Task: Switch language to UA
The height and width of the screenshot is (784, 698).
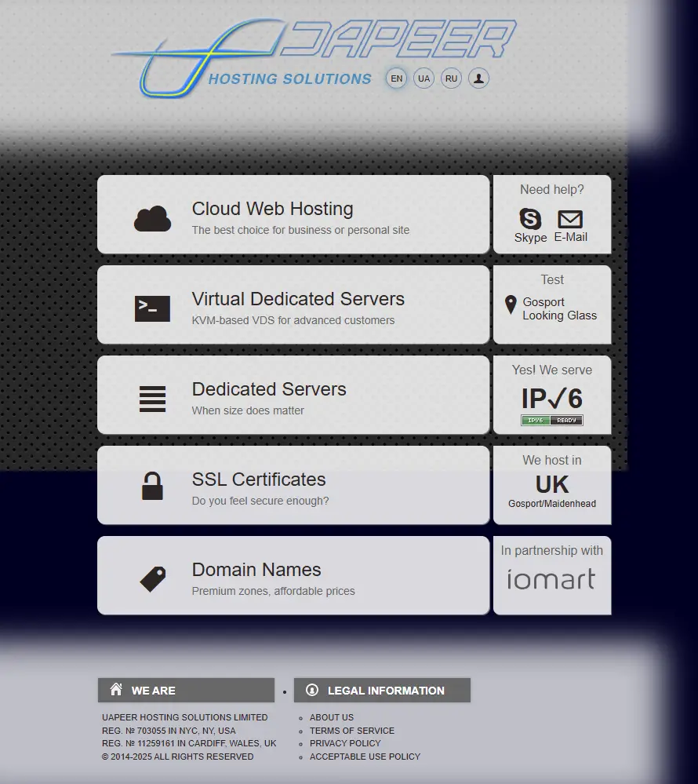Action: 424,78
